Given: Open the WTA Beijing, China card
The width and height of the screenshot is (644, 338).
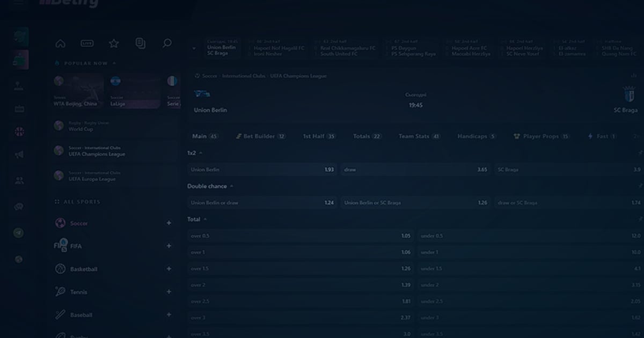Looking at the screenshot, I should (x=78, y=92).
